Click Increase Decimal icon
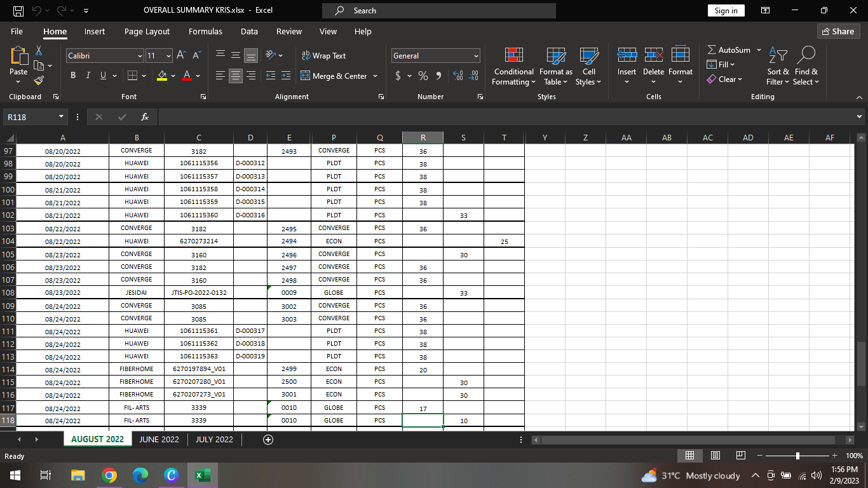868x488 pixels. coord(458,76)
